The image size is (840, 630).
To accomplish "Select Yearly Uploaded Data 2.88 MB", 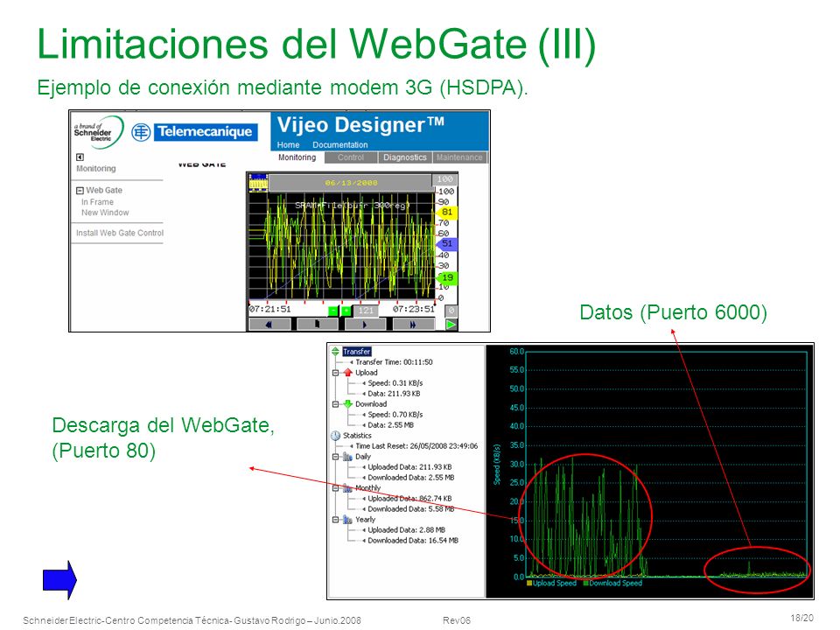I will point(407,530).
